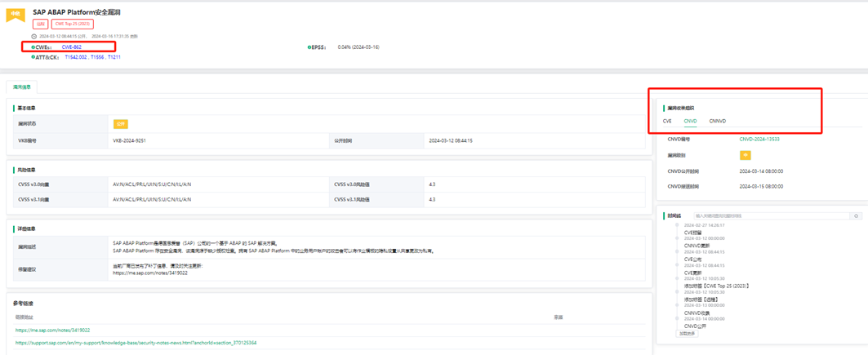Image resolution: width=868 pixels, height=355 pixels.
Task: Click the EPSS value 0.04% (2024-03-16)
Action: coord(358,47)
